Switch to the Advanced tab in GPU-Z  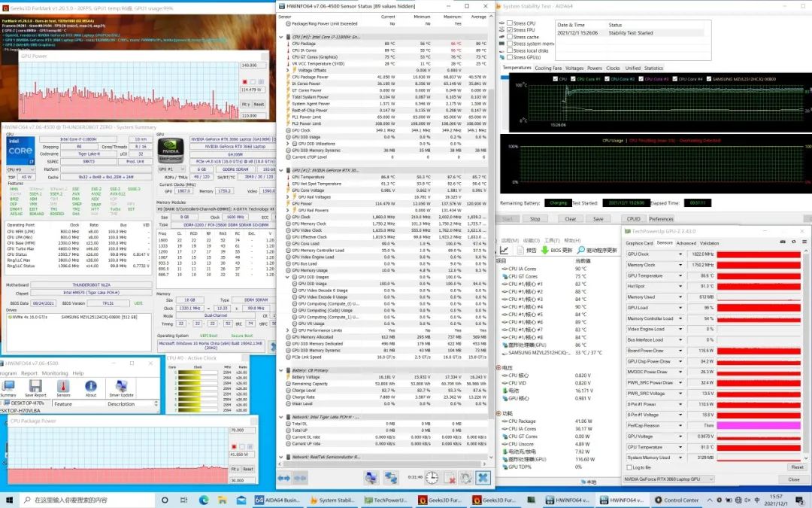click(x=686, y=243)
